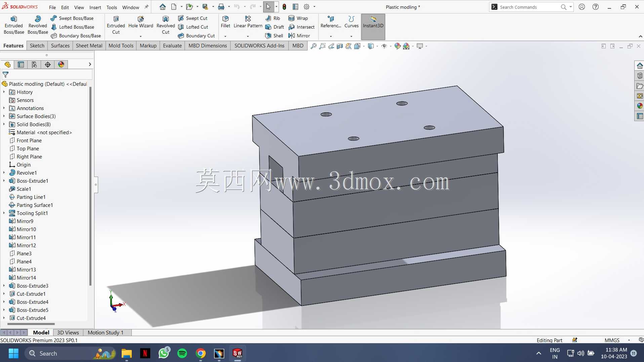
Task: Open the Motion Study 1 tab
Action: coord(106,332)
